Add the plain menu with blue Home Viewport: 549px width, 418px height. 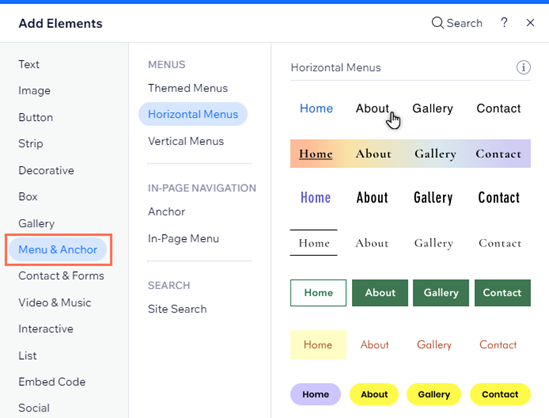pos(410,109)
